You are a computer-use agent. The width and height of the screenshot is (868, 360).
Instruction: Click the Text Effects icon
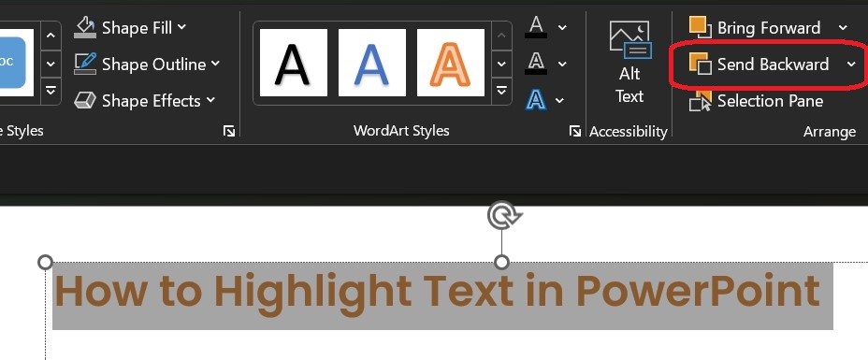[x=536, y=100]
